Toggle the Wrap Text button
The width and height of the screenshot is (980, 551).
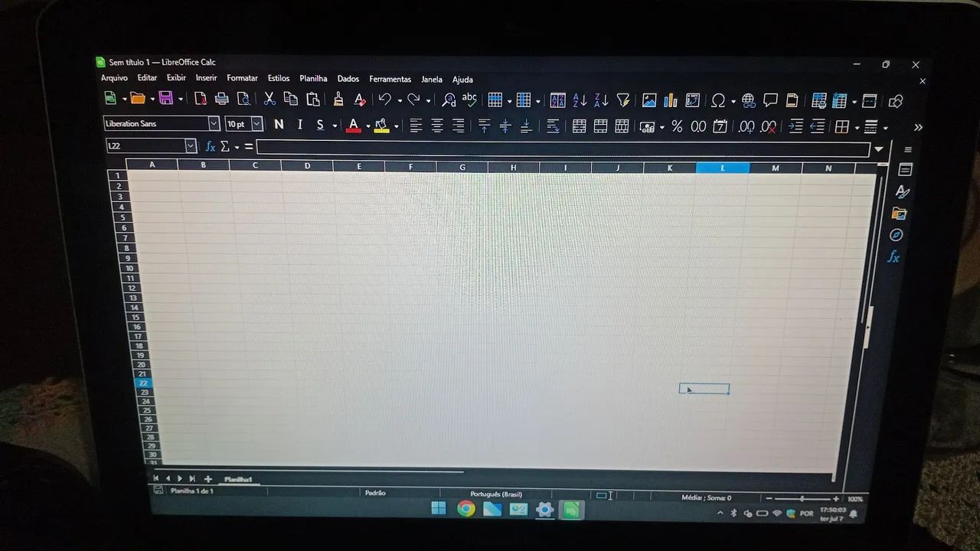tap(553, 126)
